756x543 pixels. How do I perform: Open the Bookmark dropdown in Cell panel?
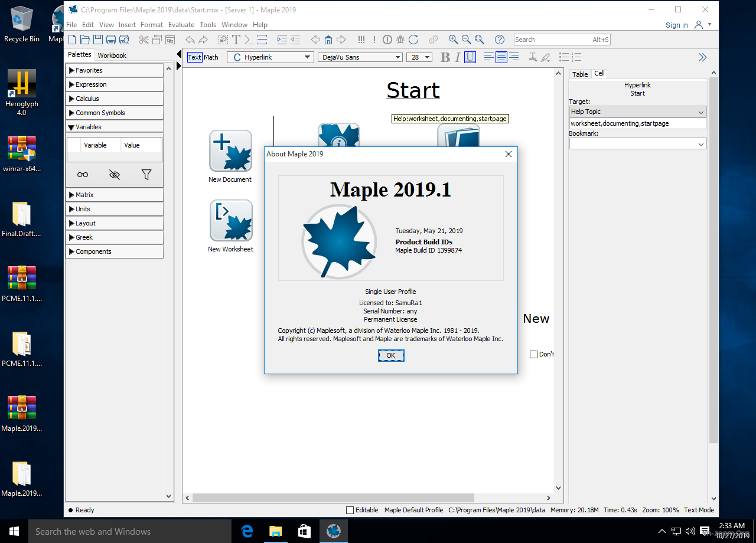[x=638, y=144]
